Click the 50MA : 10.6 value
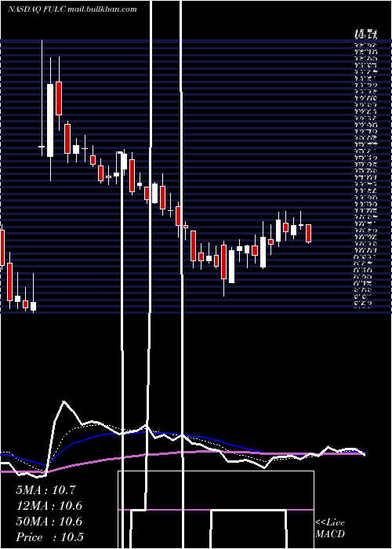 (x=49, y=522)
